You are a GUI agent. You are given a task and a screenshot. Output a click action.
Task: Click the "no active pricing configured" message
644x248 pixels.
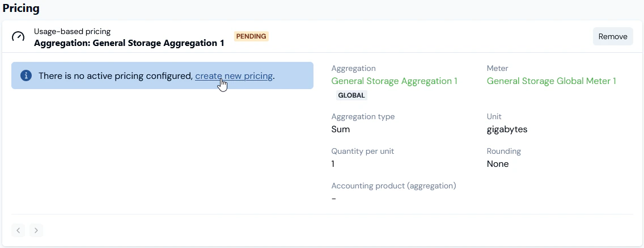[116, 76]
